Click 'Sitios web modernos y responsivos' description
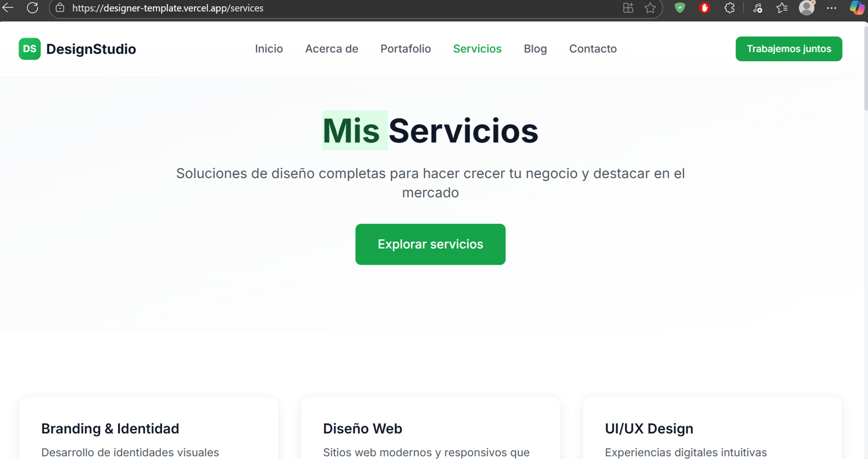Screen dimensions: 868x459 [x=426, y=453]
